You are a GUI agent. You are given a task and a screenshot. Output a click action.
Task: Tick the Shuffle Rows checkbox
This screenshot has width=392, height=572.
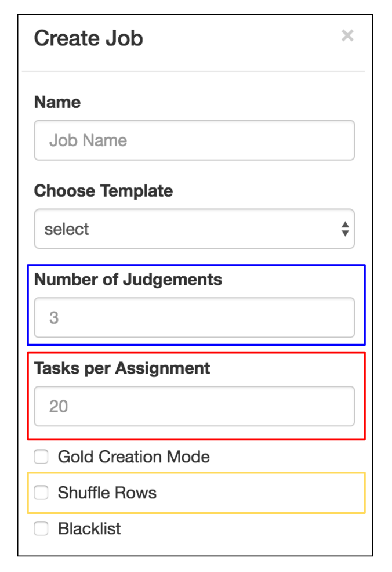click(x=41, y=493)
